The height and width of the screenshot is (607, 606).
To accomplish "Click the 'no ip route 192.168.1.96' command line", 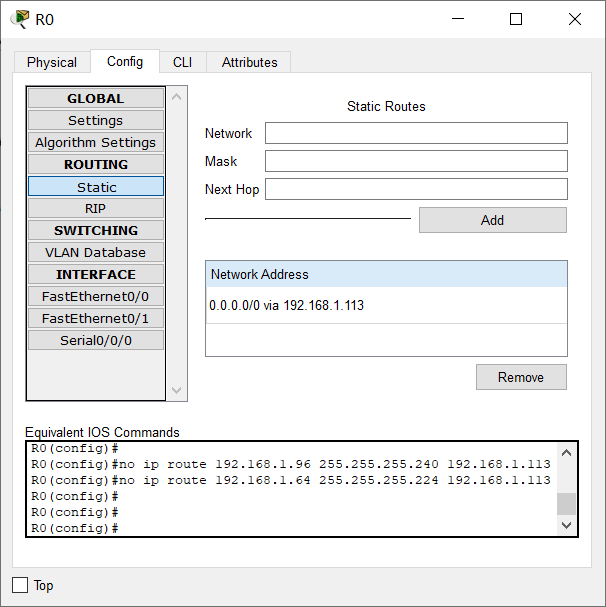I will 291,464.
